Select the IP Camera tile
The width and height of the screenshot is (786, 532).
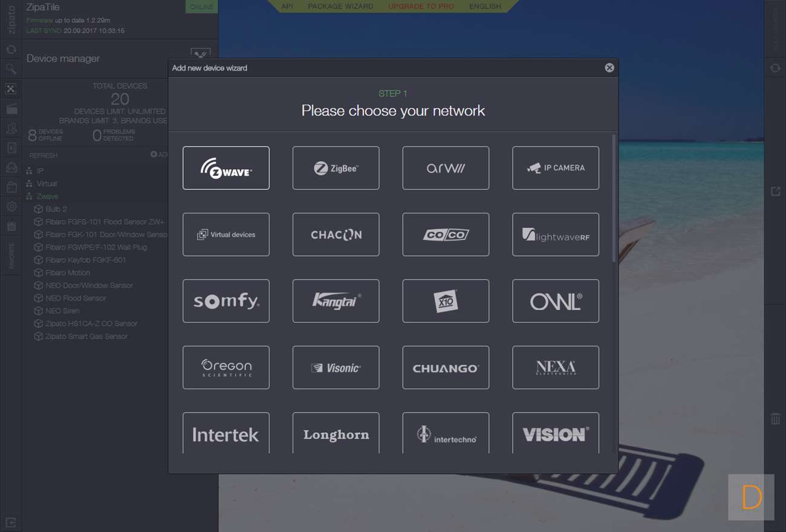point(556,168)
